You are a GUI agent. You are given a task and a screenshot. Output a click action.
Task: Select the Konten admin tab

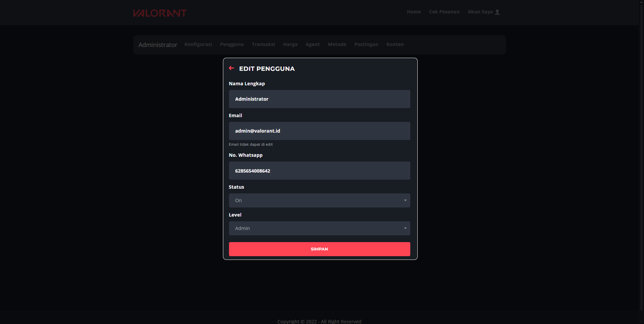click(395, 44)
